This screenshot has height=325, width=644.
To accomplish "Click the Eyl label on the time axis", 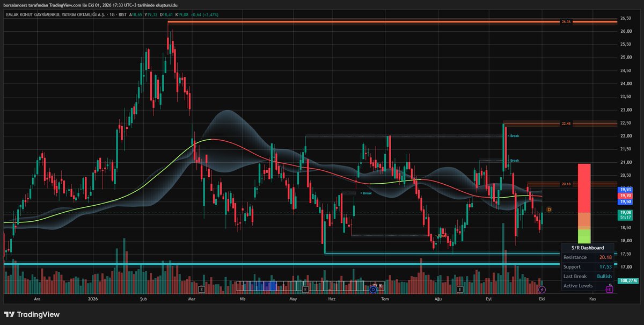I will coord(489,298).
